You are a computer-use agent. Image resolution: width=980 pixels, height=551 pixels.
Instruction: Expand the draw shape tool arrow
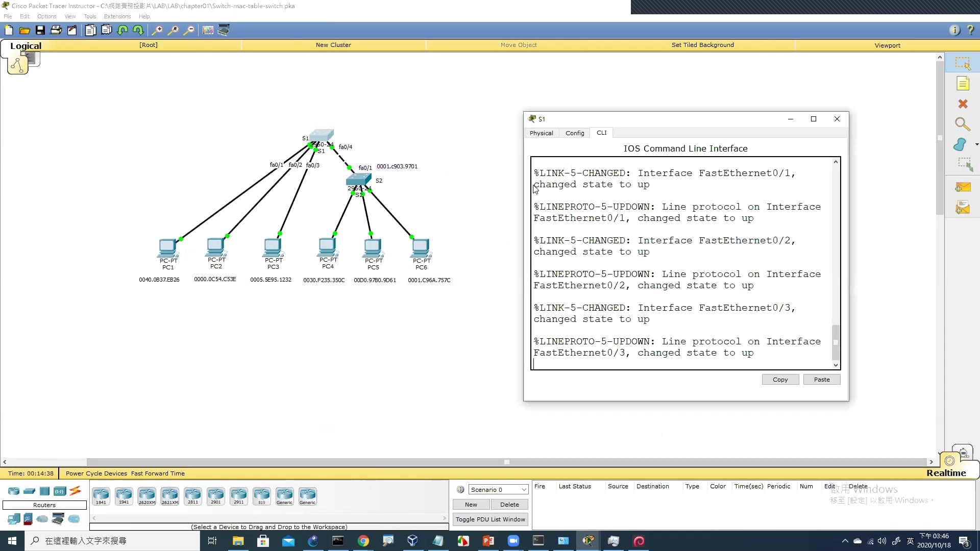[977, 145]
